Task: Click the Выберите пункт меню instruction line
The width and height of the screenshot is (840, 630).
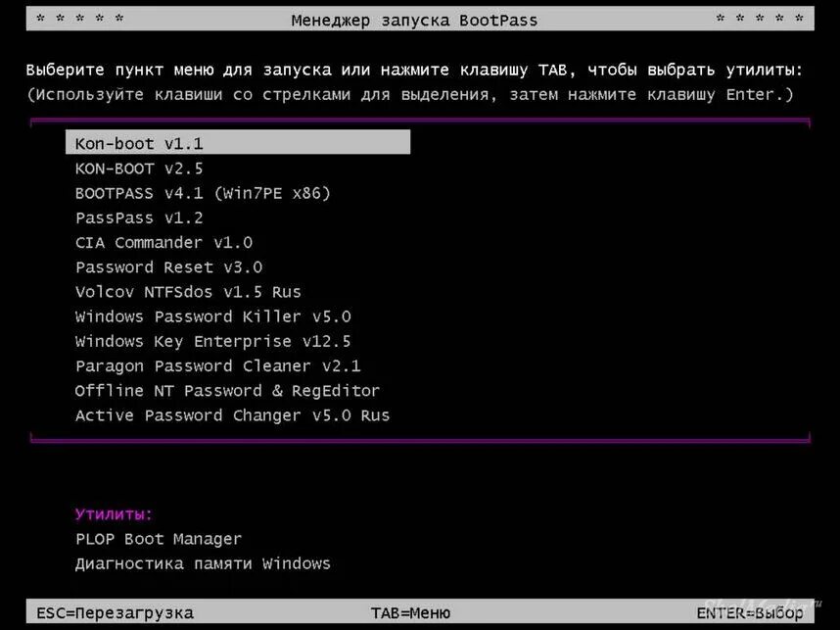Action: (x=415, y=70)
